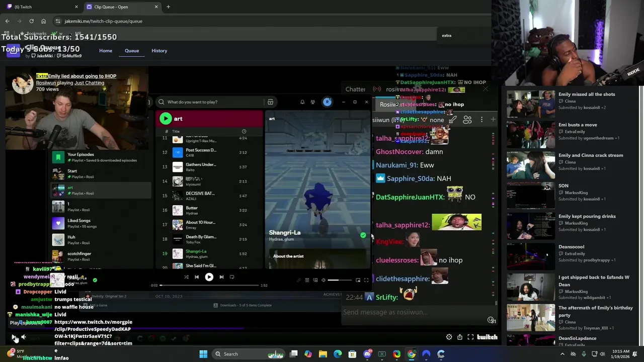Open the Home nav item
Image resolution: width=644 pixels, height=362 pixels.
point(106,51)
